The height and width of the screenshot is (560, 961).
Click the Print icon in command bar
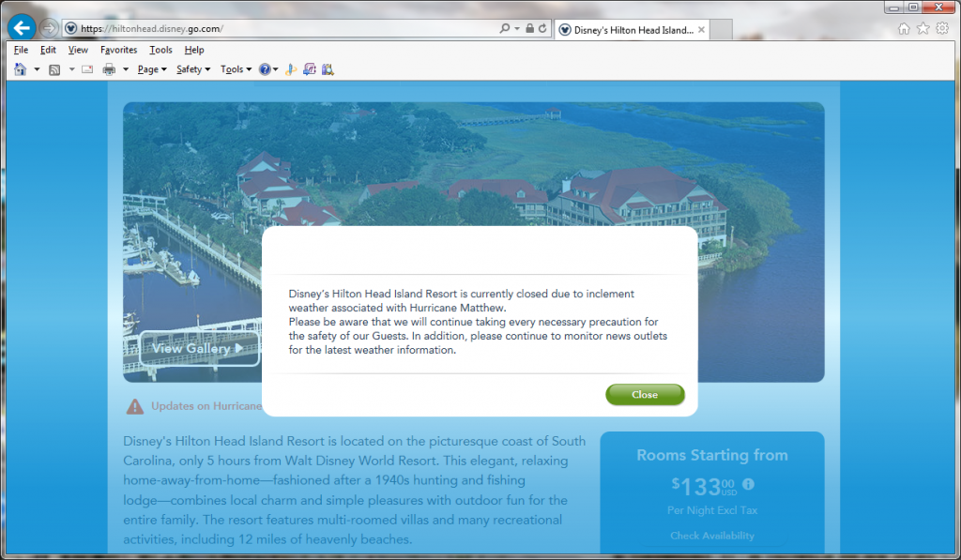click(x=109, y=69)
